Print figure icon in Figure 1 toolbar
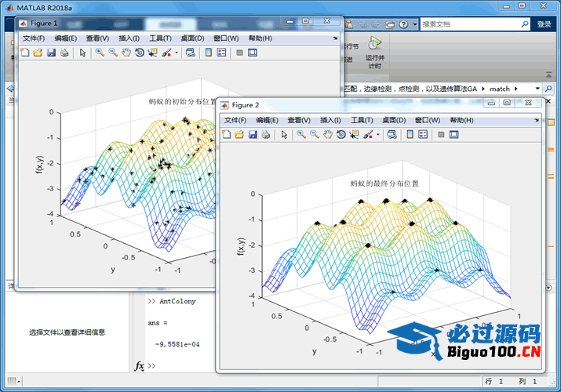This screenshot has height=392, width=561. click(64, 53)
